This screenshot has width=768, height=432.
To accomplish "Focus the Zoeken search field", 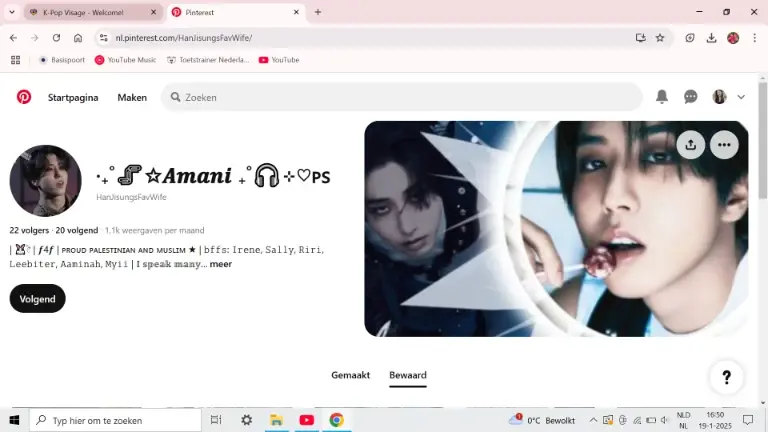I will [x=402, y=97].
